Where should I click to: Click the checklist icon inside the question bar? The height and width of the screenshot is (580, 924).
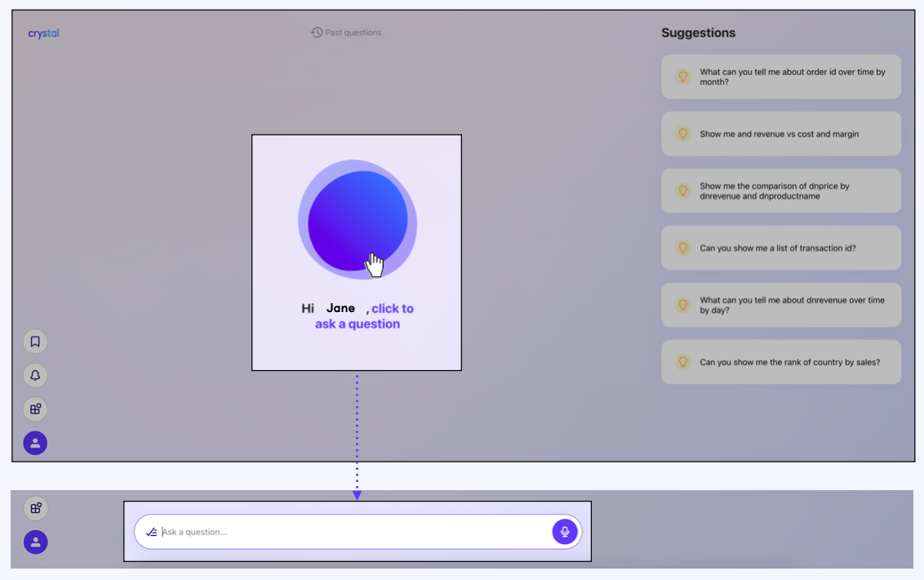(x=151, y=532)
